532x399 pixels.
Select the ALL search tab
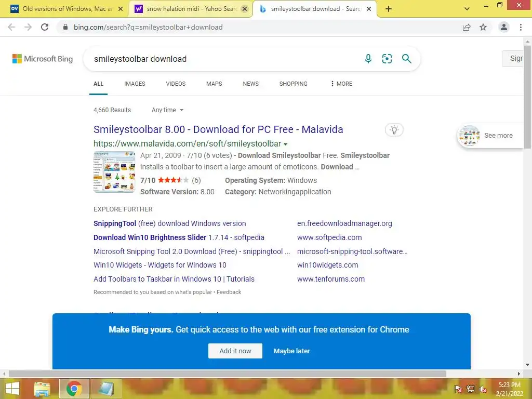pos(98,84)
